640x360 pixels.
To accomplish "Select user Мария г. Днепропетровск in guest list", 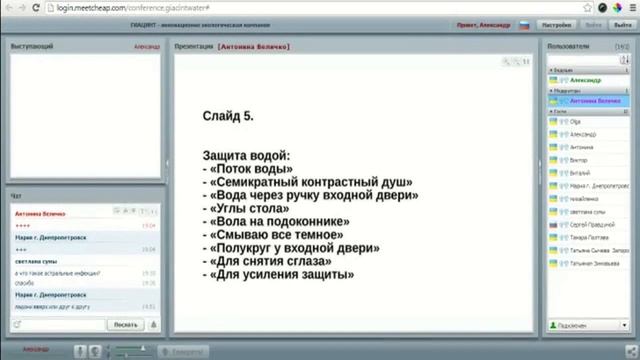I will pos(588,186).
